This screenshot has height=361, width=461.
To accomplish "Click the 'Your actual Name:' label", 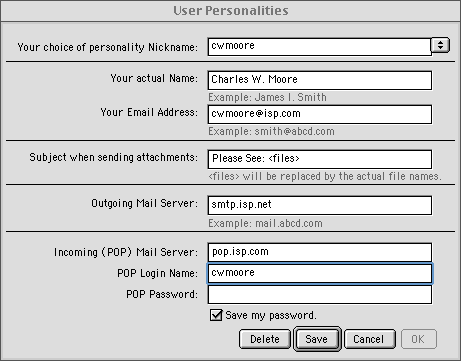I will coord(154,78).
